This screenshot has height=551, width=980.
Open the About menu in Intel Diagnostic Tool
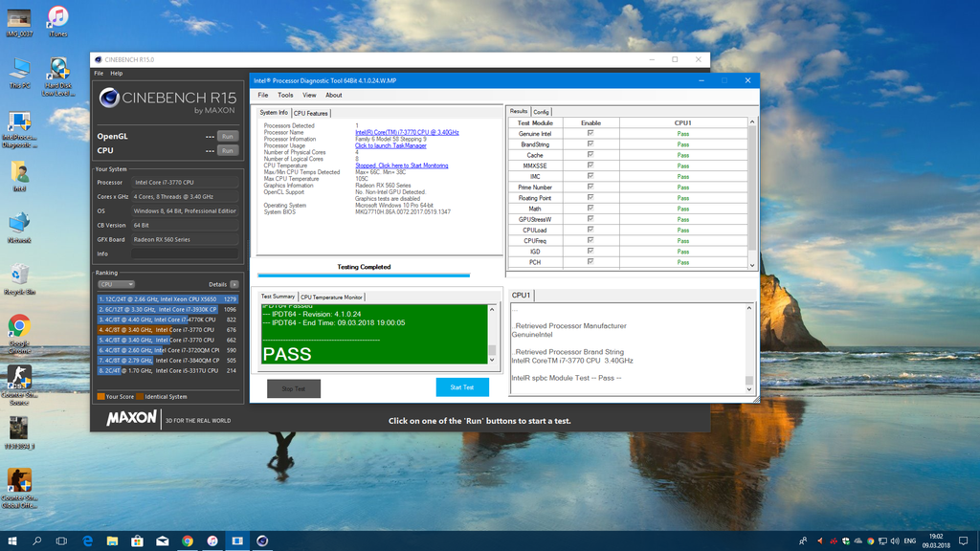click(x=334, y=95)
